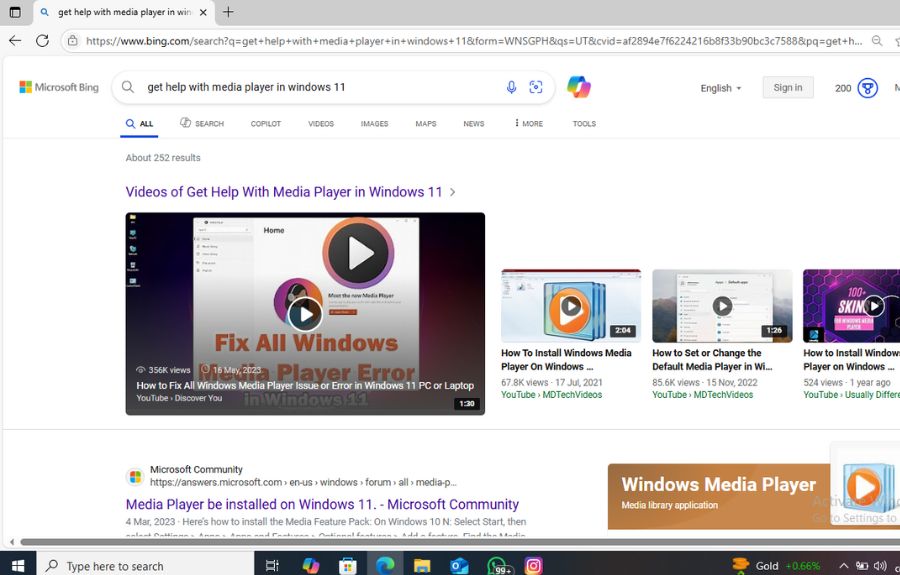Image resolution: width=900 pixels, height=575 pixels.
Task: Start voice search with microphone
Action: [511, 87]
